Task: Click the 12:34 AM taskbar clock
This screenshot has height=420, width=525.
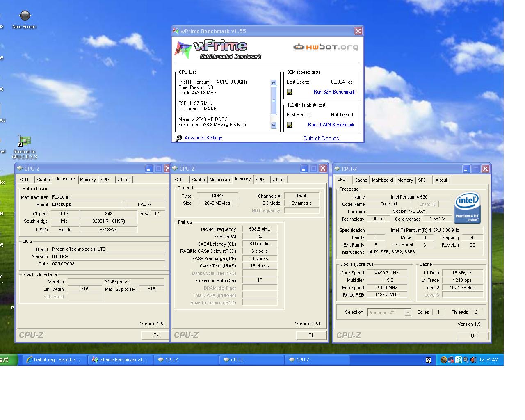Action: pyautogui.click(x=488, y=360)
